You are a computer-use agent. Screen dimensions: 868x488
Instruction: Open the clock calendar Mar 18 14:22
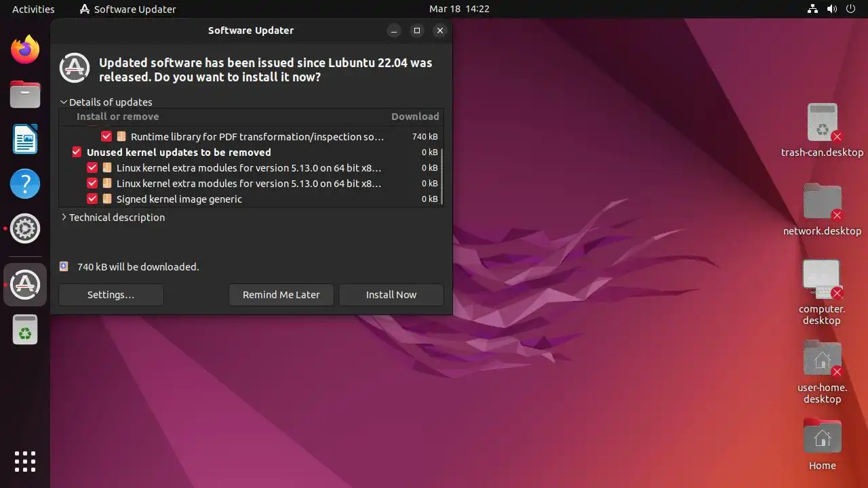[459, 9]
